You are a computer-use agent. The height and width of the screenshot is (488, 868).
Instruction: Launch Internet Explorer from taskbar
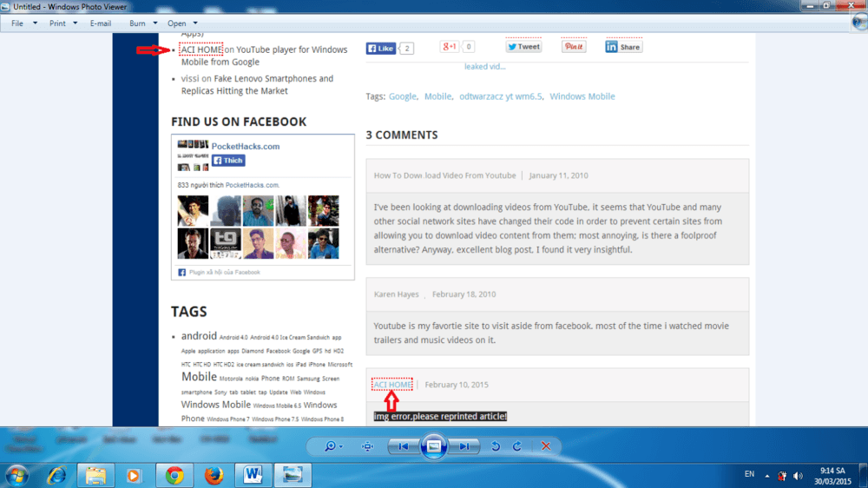coord(56,476)
